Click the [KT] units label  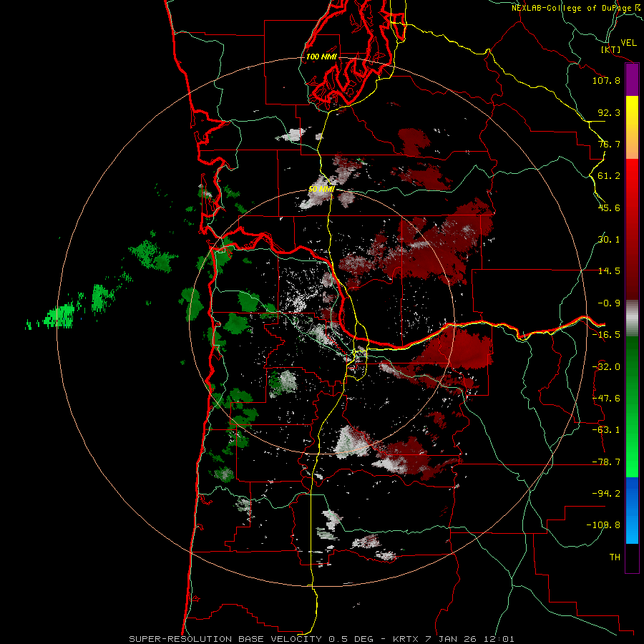611,49
